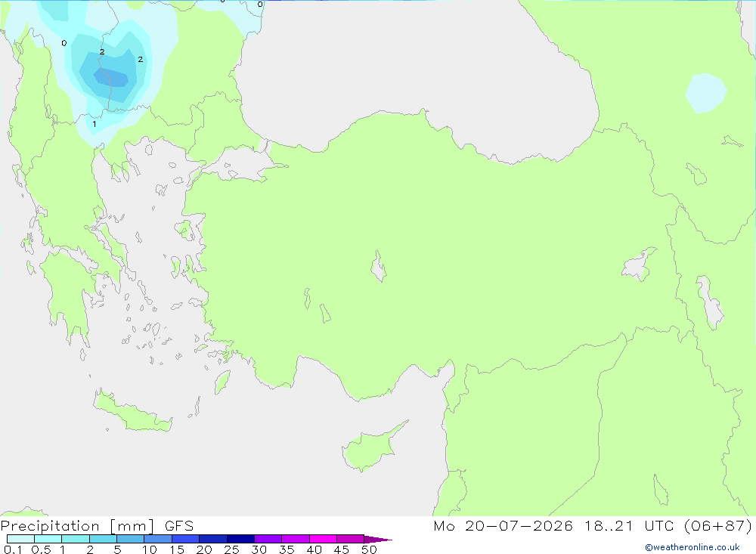Click the '0.1' legend scale label
The height and width of the screenshot is (554, 756).
coord(13,549)
